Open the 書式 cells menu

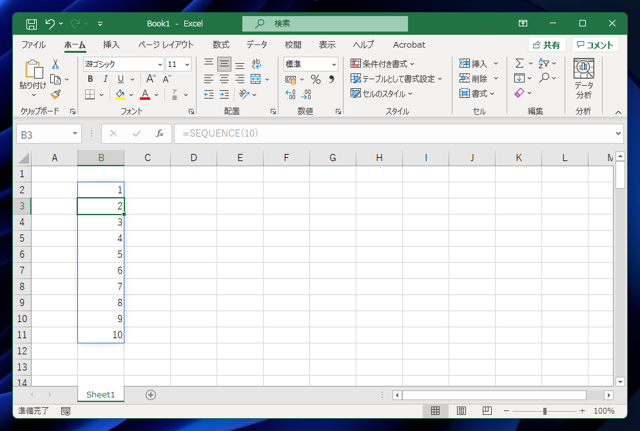pos(477,93)
